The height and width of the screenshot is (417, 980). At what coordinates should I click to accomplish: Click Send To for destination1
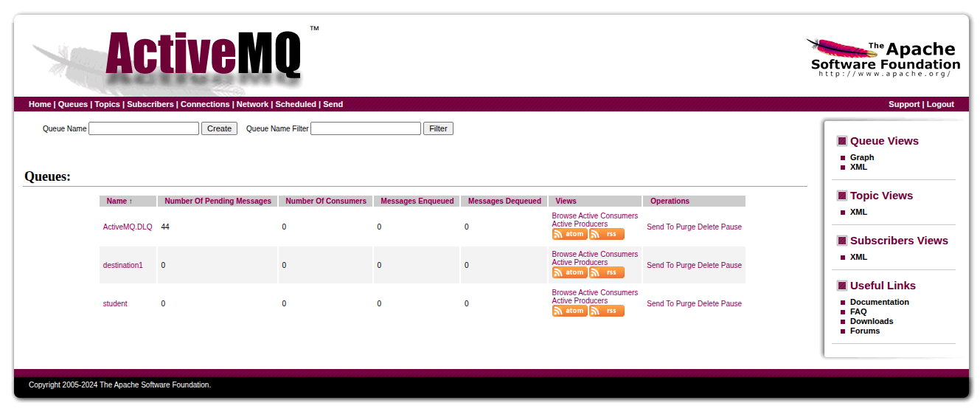pos(660,265)
